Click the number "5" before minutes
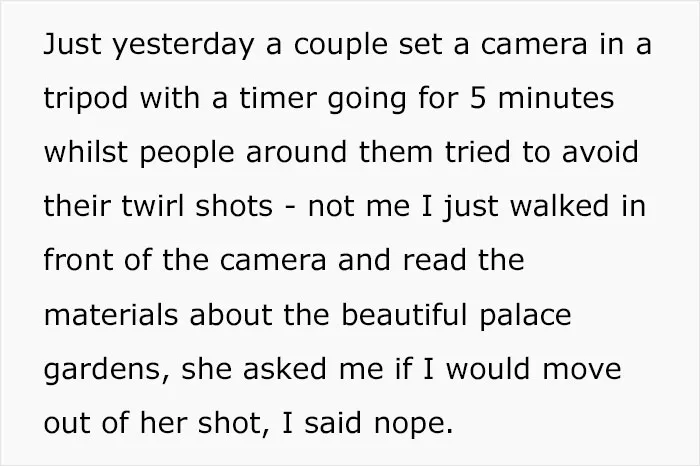Screen dimensions: 700x466 [478, 99]
